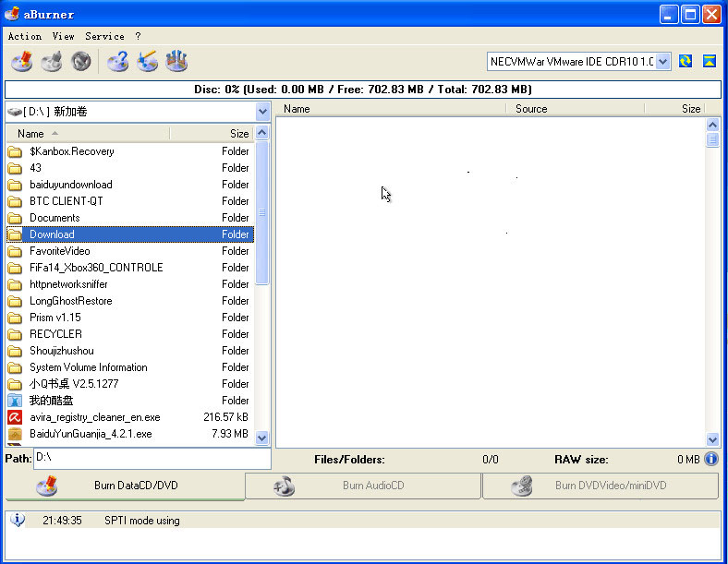The image size is (728, 564).
Task: Click the disc information question mark icon
Action: click(117, 62)
